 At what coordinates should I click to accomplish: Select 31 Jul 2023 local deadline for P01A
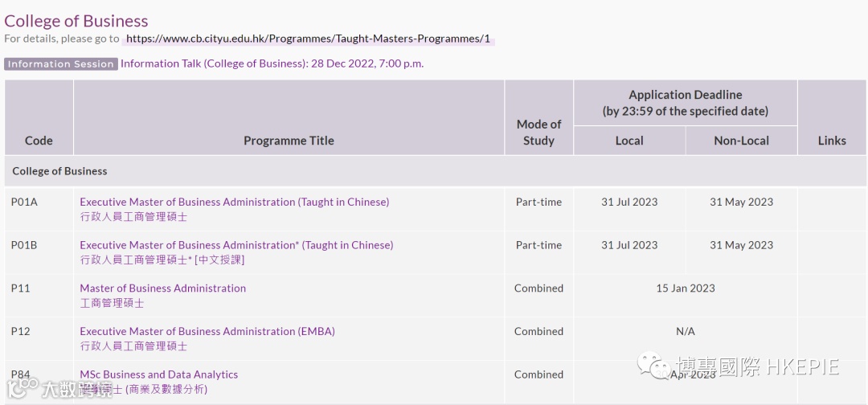629,209
